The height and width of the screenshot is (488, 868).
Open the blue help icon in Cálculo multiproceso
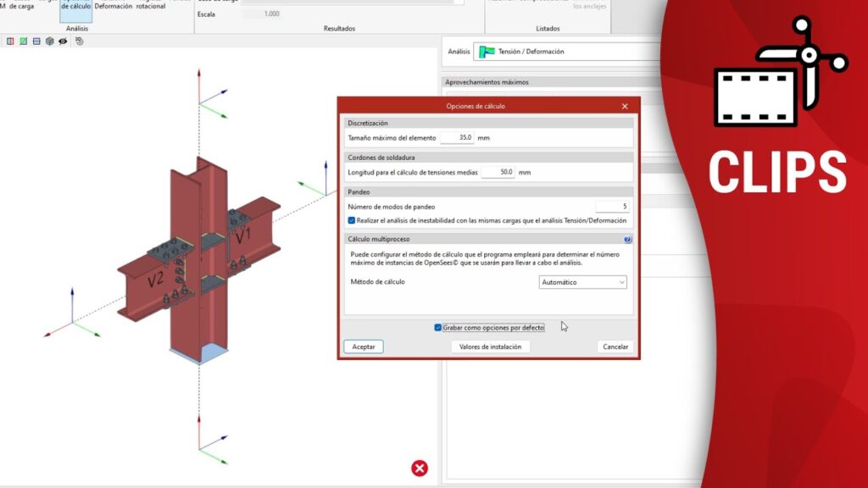click(x=627, y=240)
